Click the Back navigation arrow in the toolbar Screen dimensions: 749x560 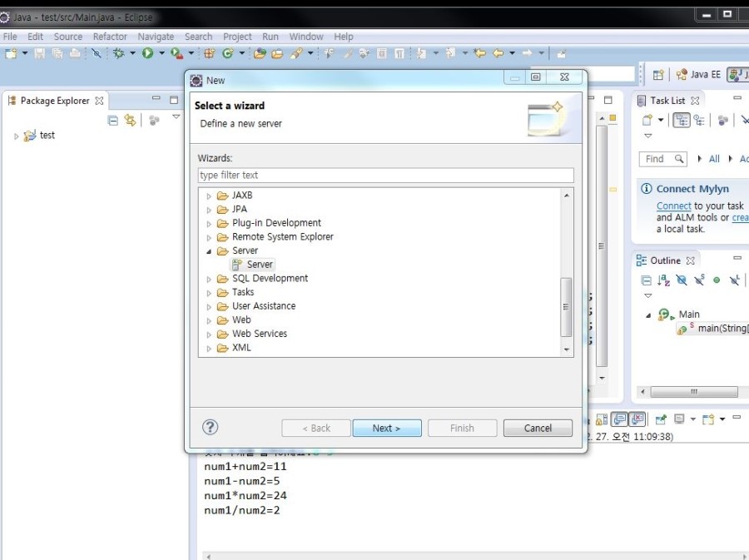pyautogui.click(x=499, y=53)
